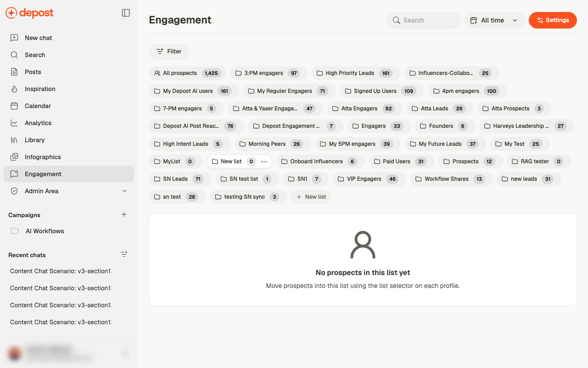
Task: Select 4pm engagers list
Action: [467, 91]
